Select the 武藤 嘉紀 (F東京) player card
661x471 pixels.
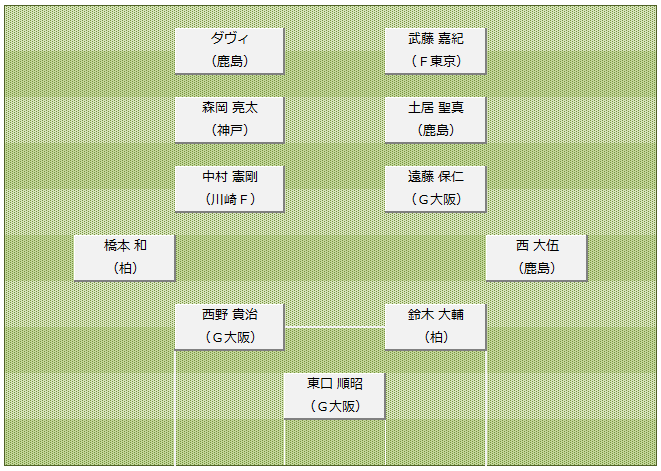tap(435, 51)
